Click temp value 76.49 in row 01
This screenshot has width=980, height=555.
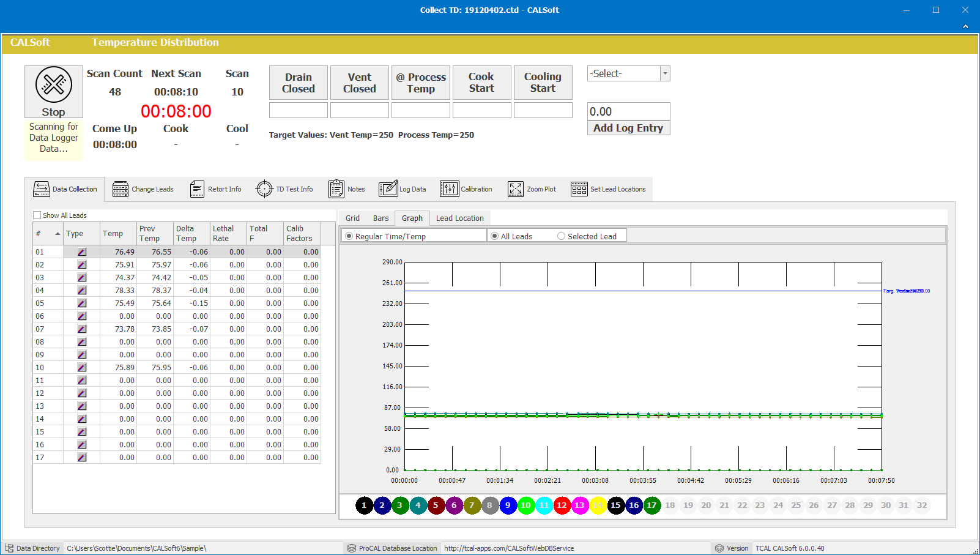pyautogui.click(x=119, y=252)
